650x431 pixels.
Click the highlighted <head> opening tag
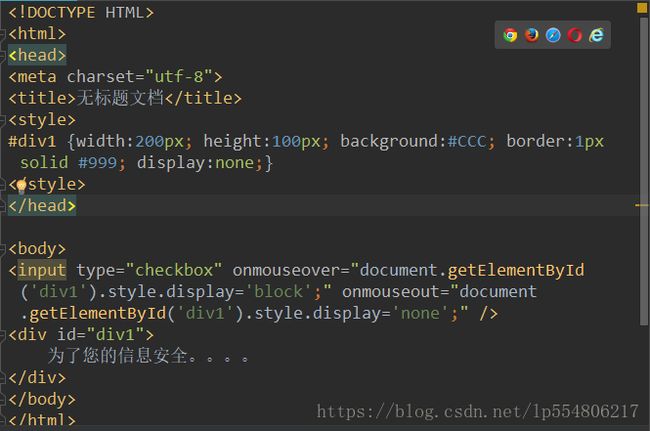point(37,55)
